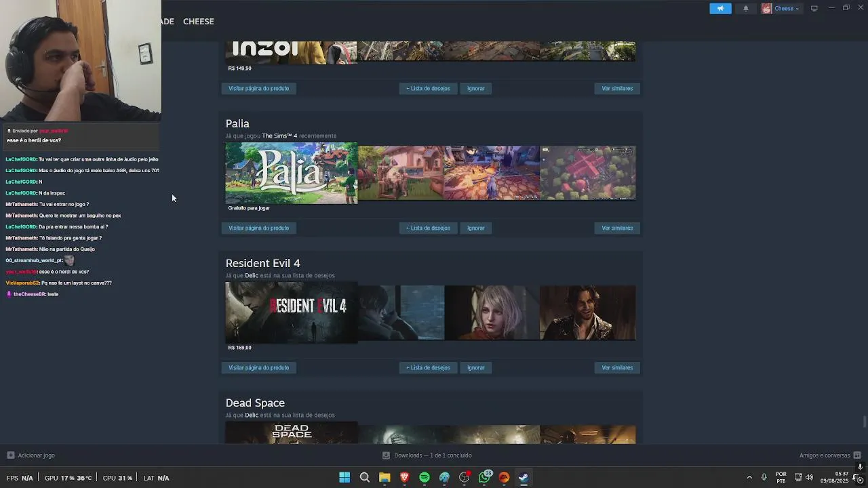The image size is (868, 488).
Task: Open Windows taskbar search
Action: click(x=364, y=477)
